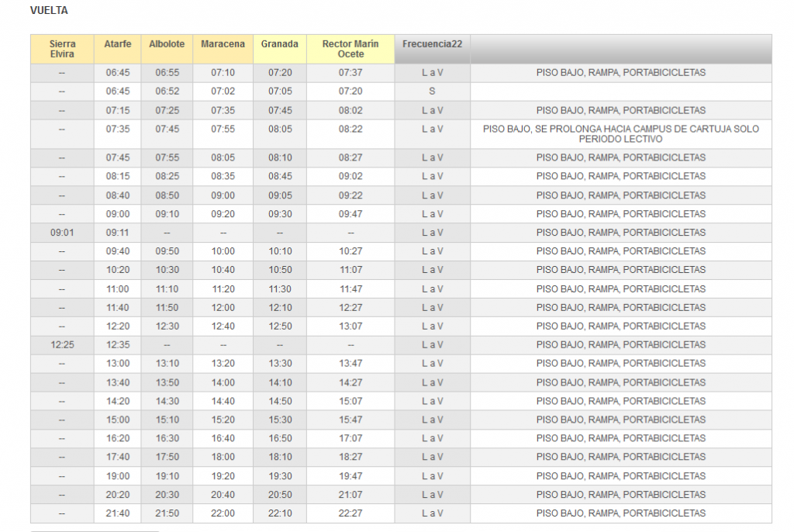Click the Sierra Elvira column header
The image size is (794, 532).
click(x=62, y=49)
